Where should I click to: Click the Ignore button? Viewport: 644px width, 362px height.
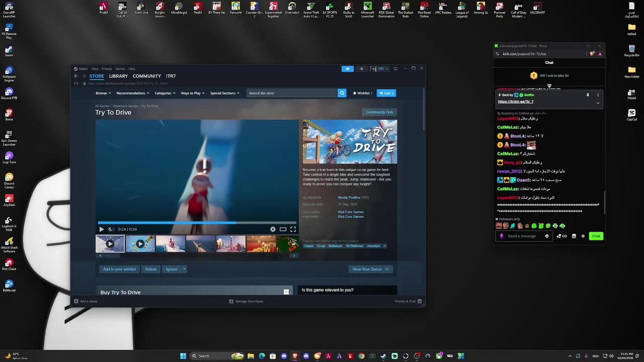(x=172, y=269)
